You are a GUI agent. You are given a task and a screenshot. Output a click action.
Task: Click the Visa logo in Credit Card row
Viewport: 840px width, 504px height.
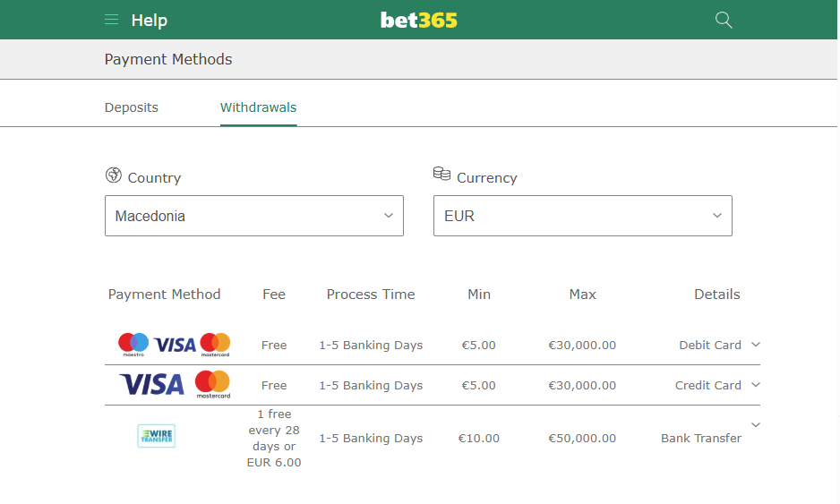pos(152,385)
